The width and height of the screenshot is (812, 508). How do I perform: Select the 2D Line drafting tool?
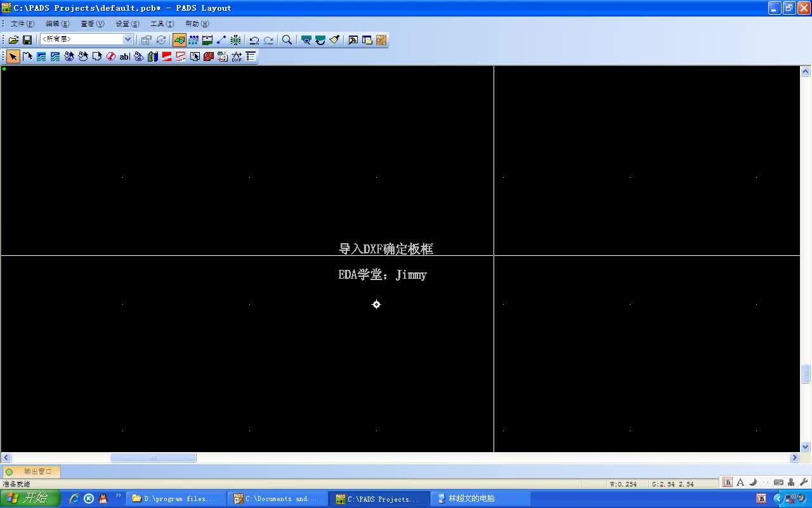(27, 57)
